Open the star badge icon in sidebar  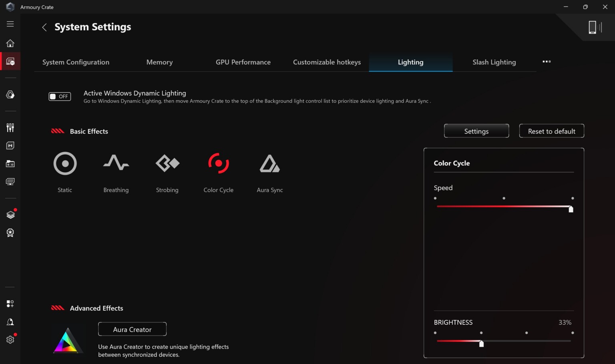coord(10,233)
